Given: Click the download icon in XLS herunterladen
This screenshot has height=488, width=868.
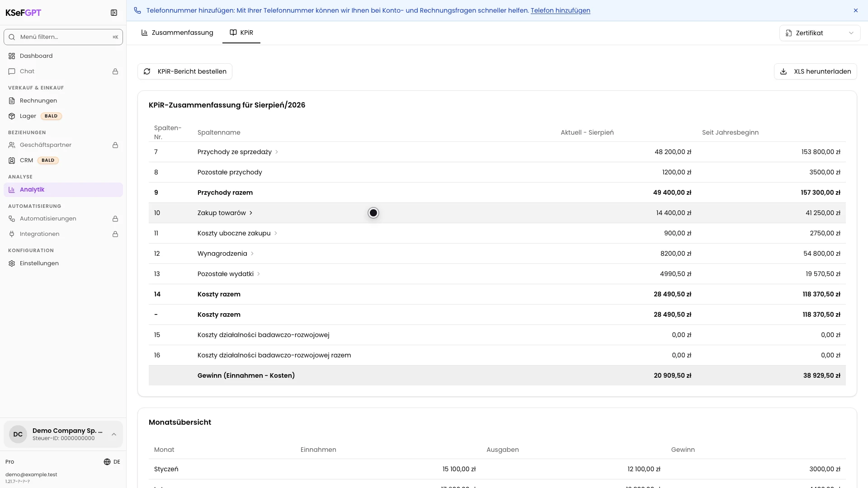Looking at the screenshot, I should pyautogui.click(x=783, y=71).
